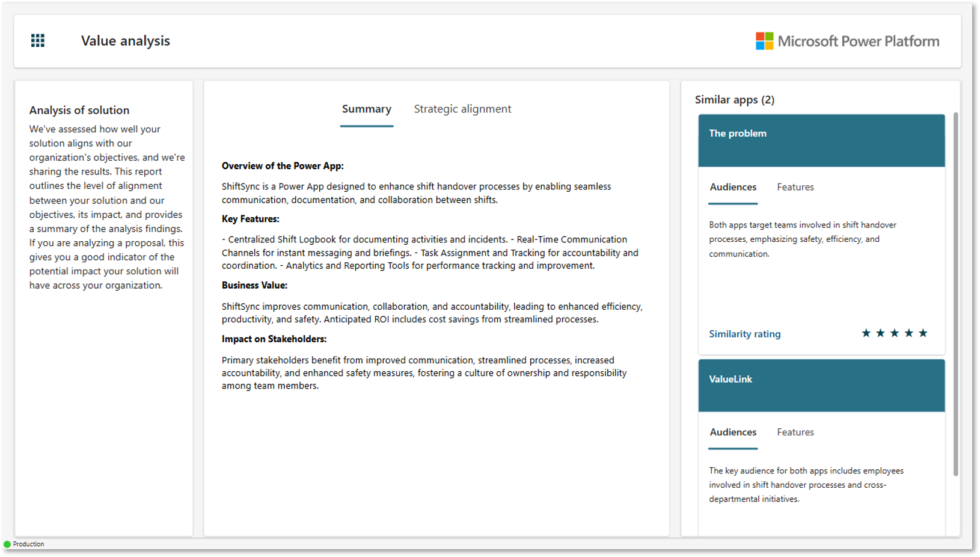980x557 pixels.
Task: Click the green Production status indicator
Action: pos(7,544)
